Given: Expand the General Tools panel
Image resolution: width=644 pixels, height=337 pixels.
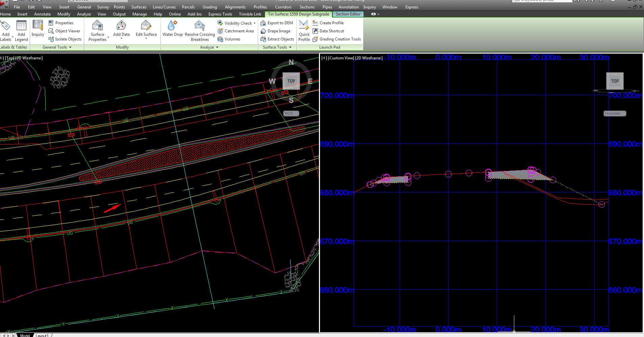Looking at the screenshot, I should [57, 47].
